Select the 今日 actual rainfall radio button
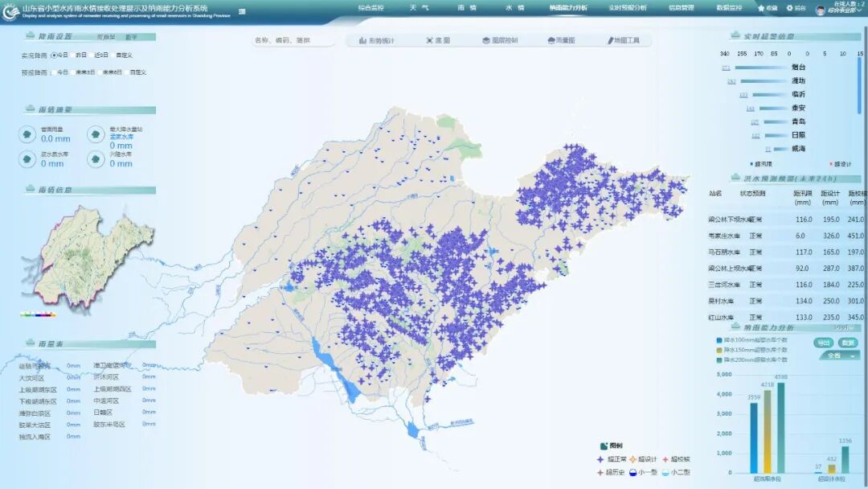Viewport: 868px width, 489px height. [x=54, y=55]
